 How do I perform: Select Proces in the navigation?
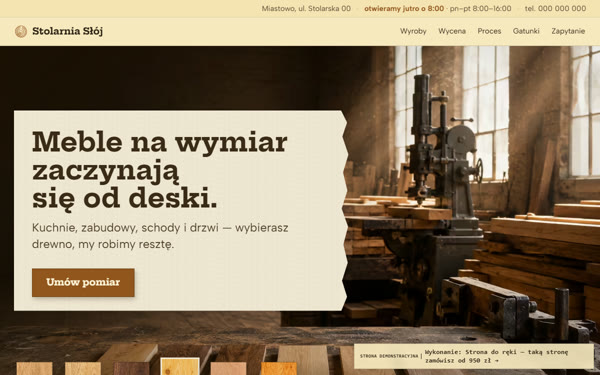489,31
